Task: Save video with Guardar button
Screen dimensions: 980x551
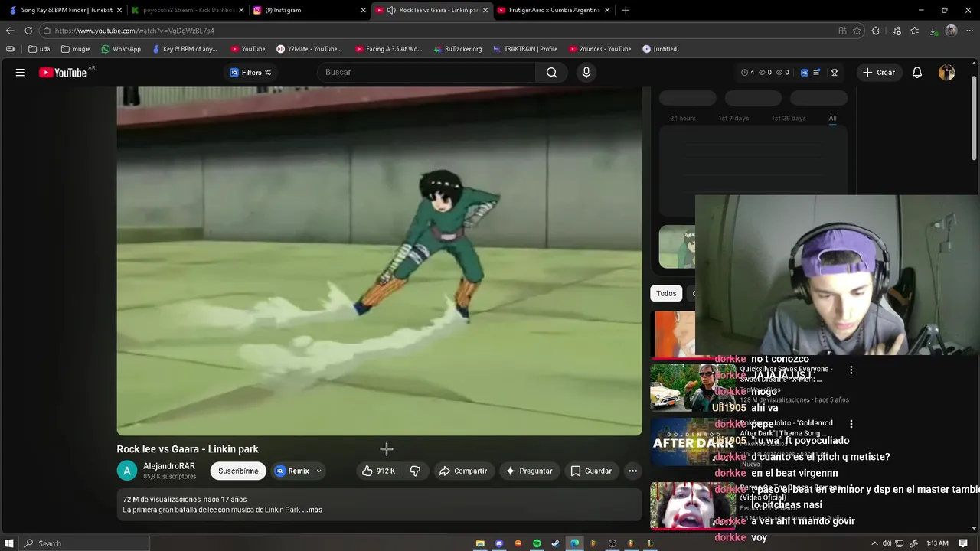Action: 590,471
